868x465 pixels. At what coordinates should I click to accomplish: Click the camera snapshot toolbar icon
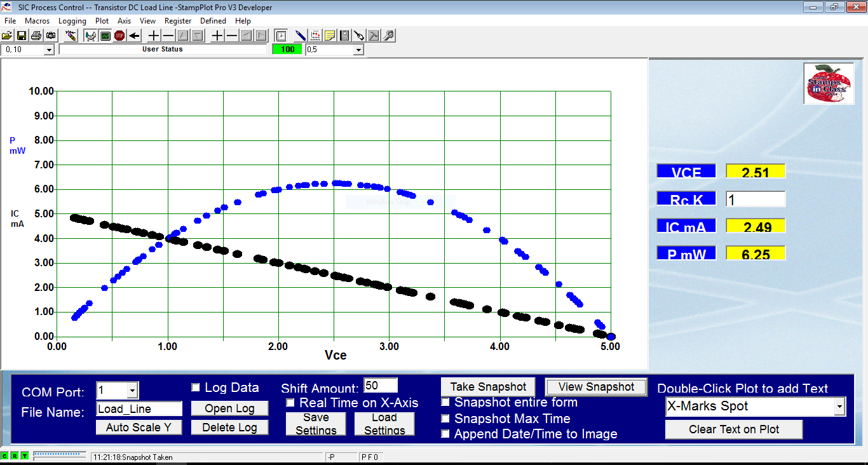(51, 36)
